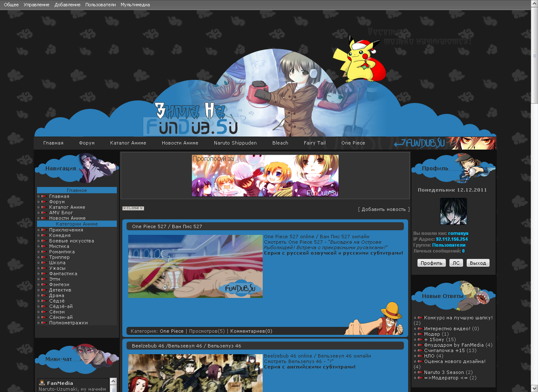Viewport: 538px width, 392px height.
Task: Select Школа category in sidebar
Action: (57, 263)
